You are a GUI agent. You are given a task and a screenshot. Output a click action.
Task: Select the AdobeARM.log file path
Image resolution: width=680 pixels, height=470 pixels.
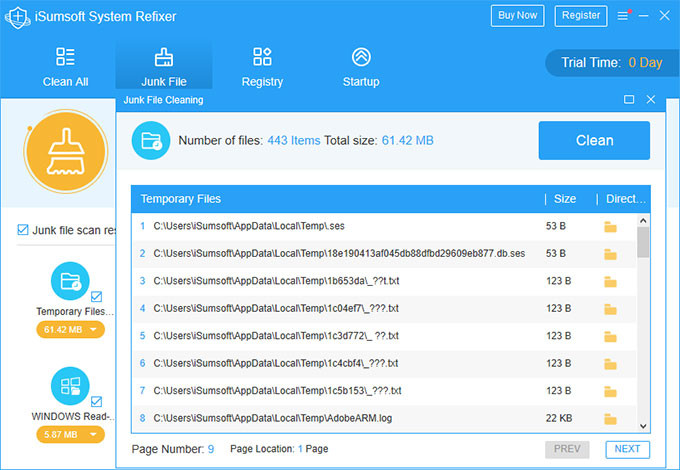[x=272, y=418]
